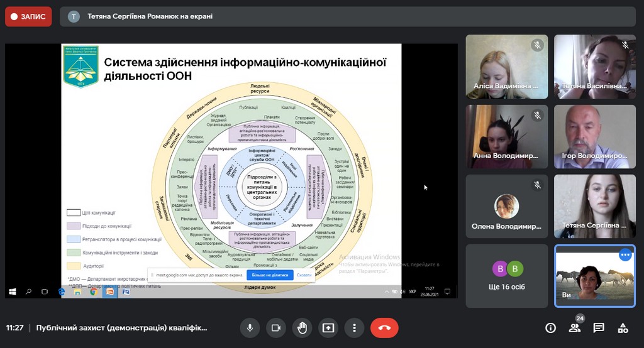The image size is (644, 348).
Task: Open the activities icon
Action: pos(623,327)
